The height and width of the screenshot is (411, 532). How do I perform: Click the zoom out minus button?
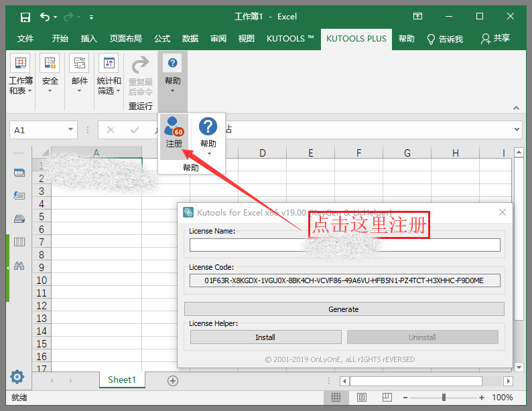tap(405, 398)
